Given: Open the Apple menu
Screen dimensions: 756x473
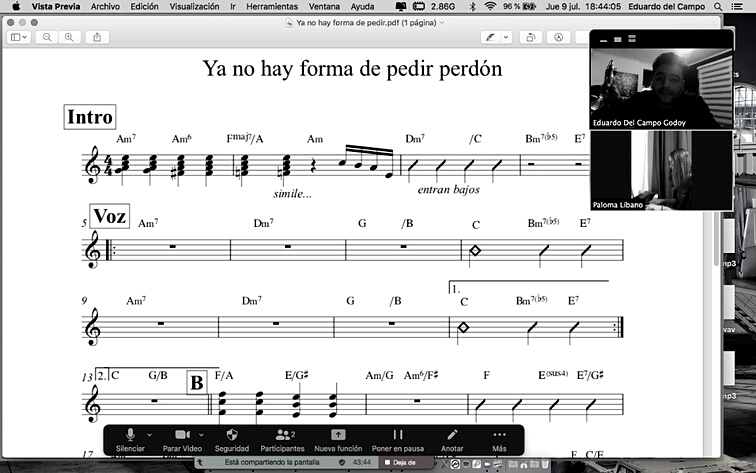Looking at the screenshot, I should coord(16,6).
